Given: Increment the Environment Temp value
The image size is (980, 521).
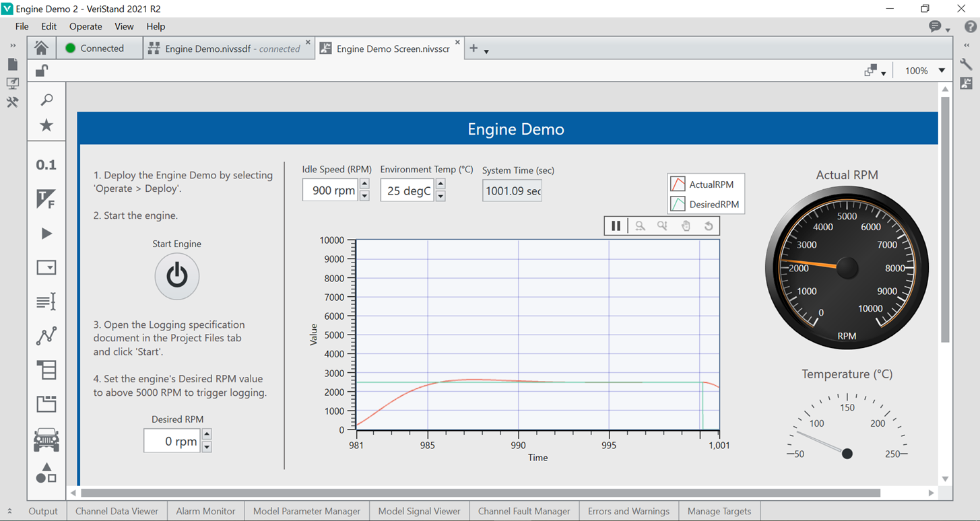Looking at the screenshot, I should click(x=440, y=184).
